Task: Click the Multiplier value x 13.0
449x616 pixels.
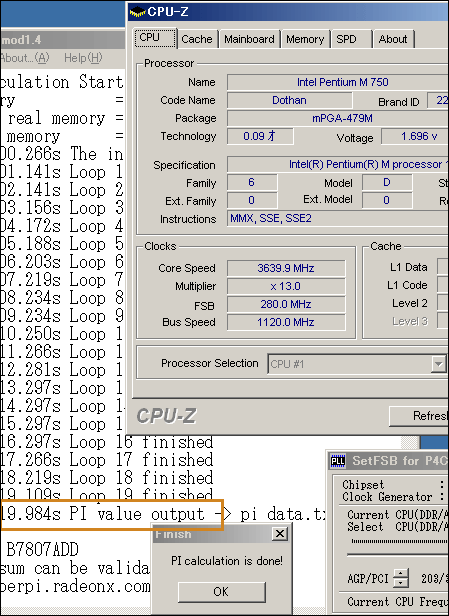Action: click(x=286, y=286)
